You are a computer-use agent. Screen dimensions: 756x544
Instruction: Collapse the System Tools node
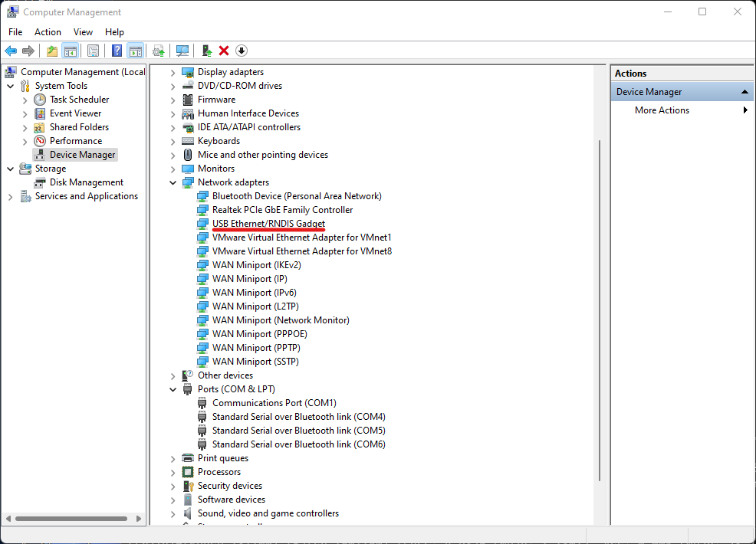click(11, 87)
